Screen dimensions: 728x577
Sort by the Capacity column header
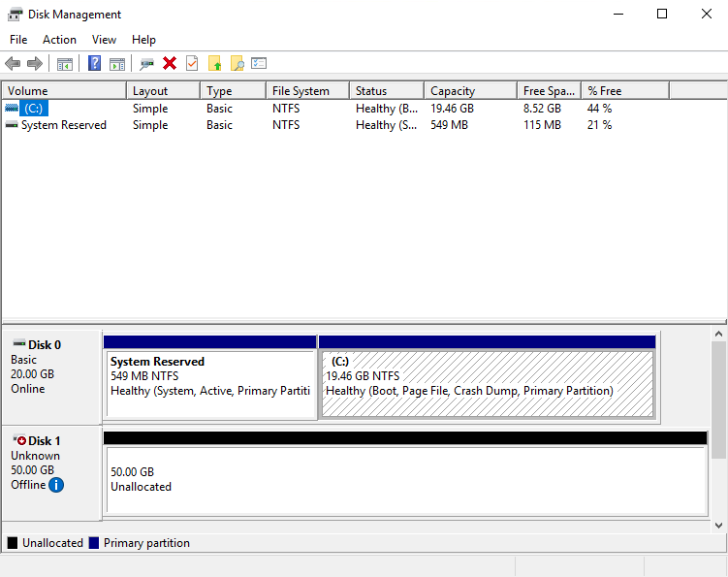click(x=471, y=91)
